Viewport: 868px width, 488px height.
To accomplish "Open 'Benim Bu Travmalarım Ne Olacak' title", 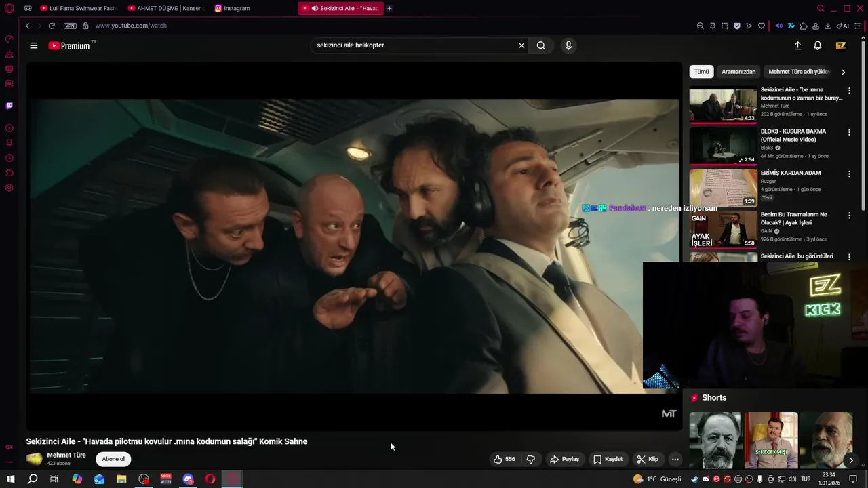I will pyautogui.click(x=793, y=218).
